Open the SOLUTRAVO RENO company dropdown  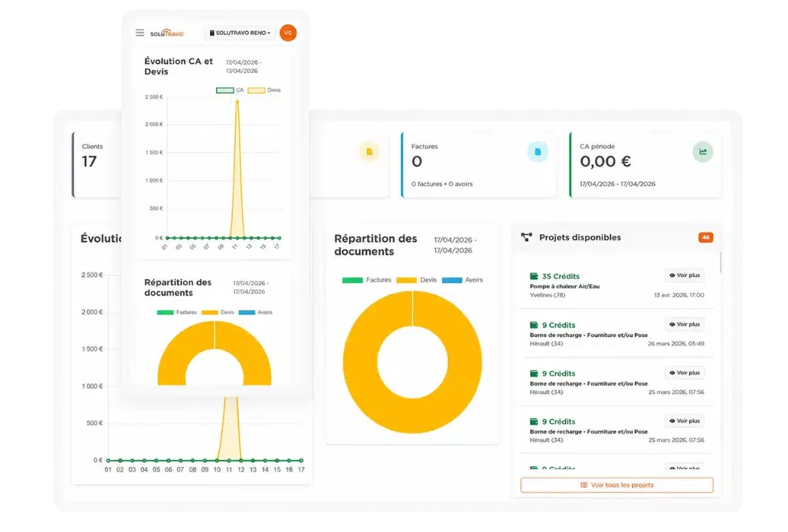[240, 33]
